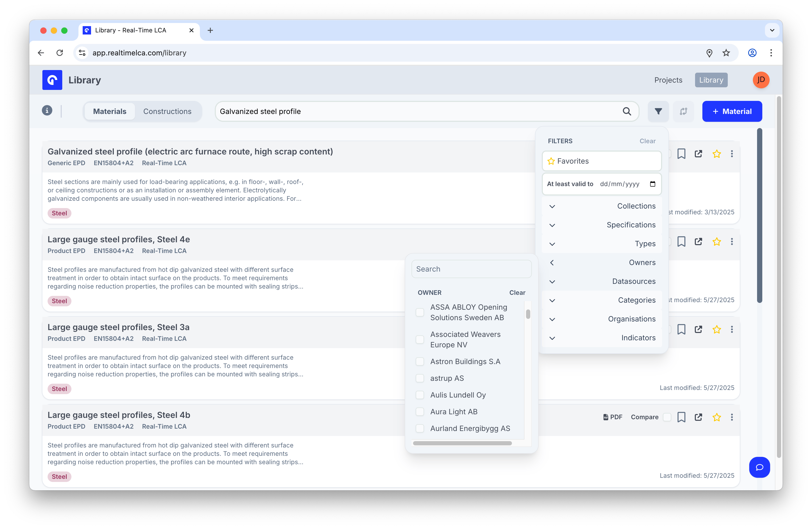Viewport: 812px width, 529px height.
Task: Open more options for Galvanized steel profile
Action: click(732, 154)
